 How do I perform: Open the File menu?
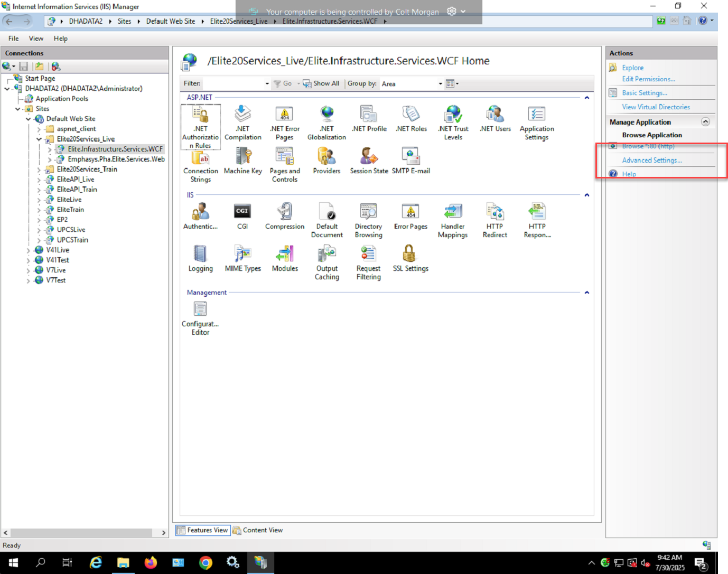coord(14,39)
